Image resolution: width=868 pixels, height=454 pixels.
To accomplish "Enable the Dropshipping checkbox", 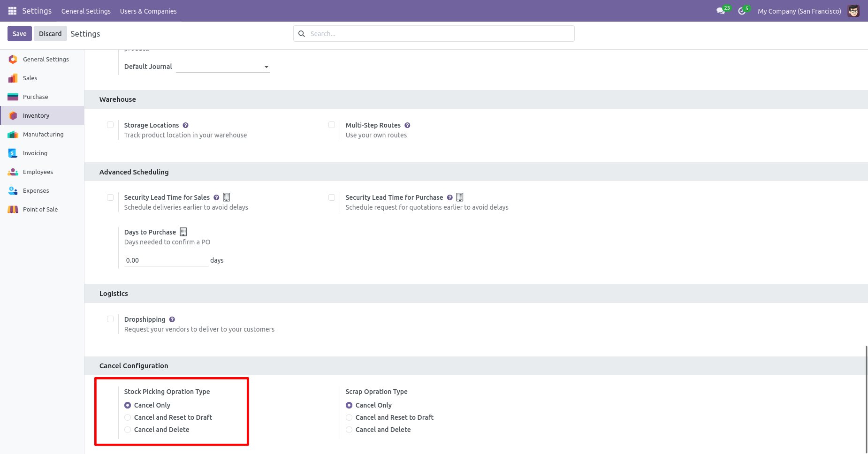I will click(110, 319).
